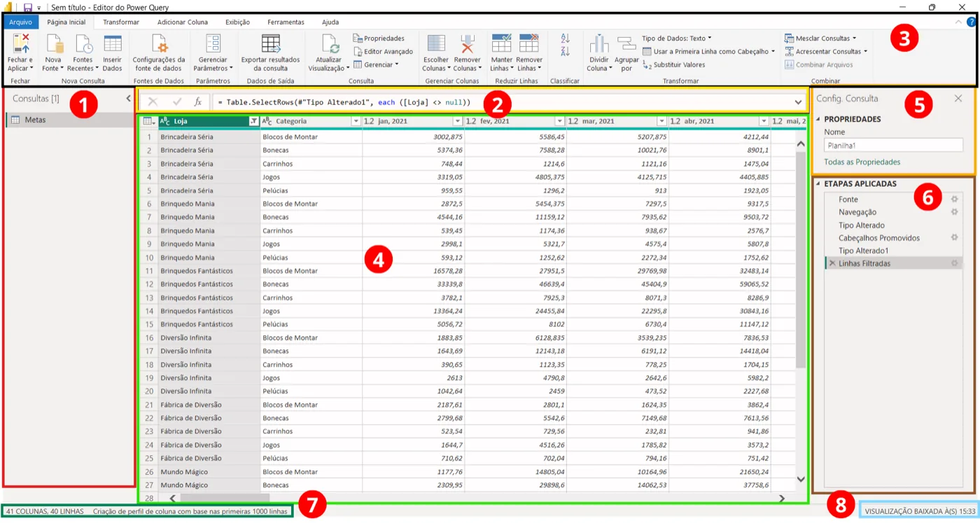980x523 pixels.
Task: Click the table corner menu icon
Action: point(148,121)
